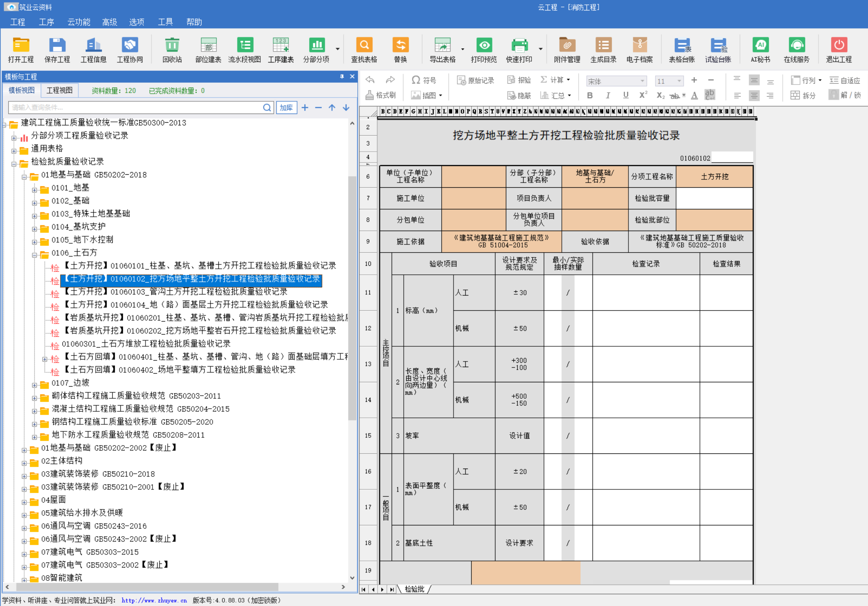
Task: Click the 加库 button
Action: click(286, 108)
